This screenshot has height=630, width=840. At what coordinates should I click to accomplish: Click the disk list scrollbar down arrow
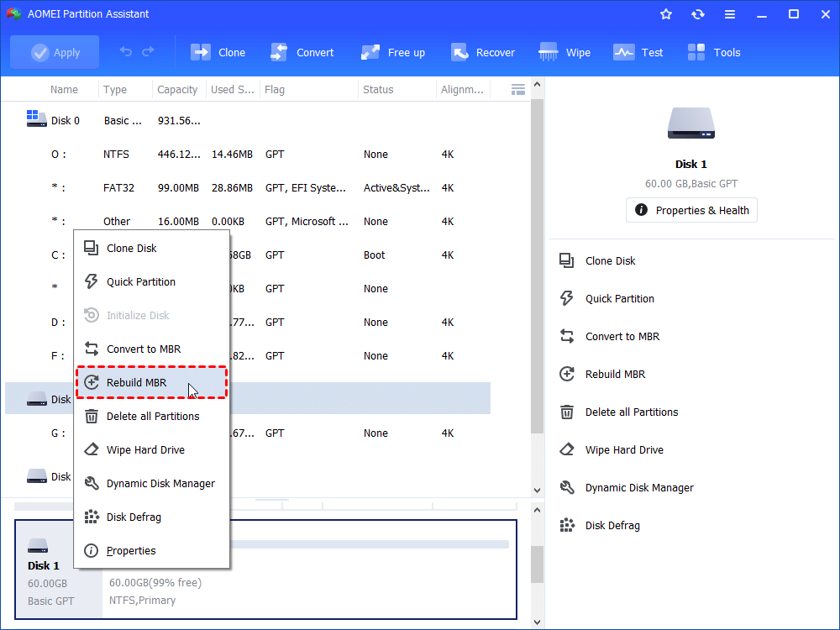pos(538,490)
